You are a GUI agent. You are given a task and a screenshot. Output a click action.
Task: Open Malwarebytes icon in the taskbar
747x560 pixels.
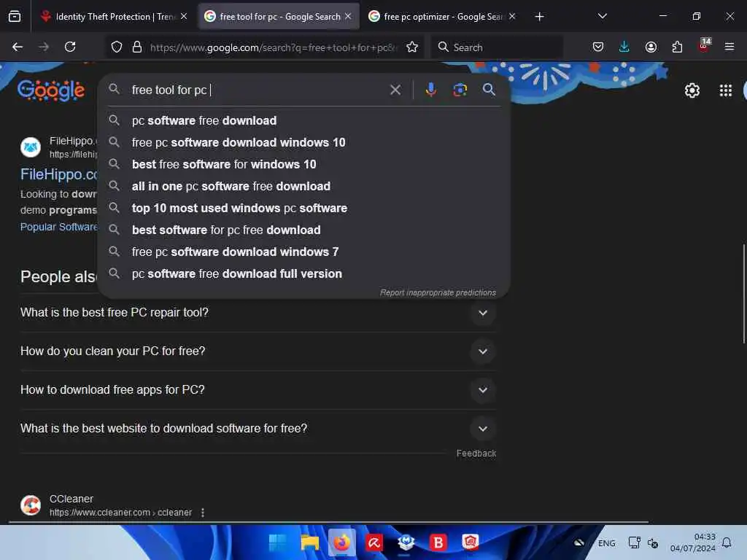pos(406,542)
